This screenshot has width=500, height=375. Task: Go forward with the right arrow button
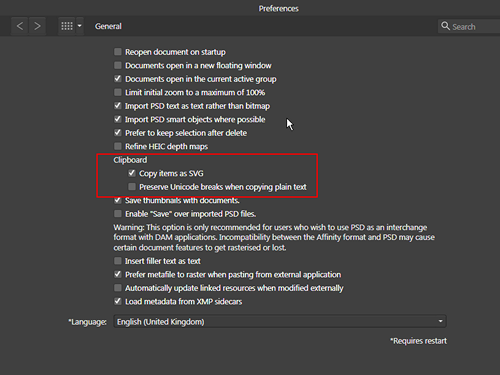(x=37, y=26)
